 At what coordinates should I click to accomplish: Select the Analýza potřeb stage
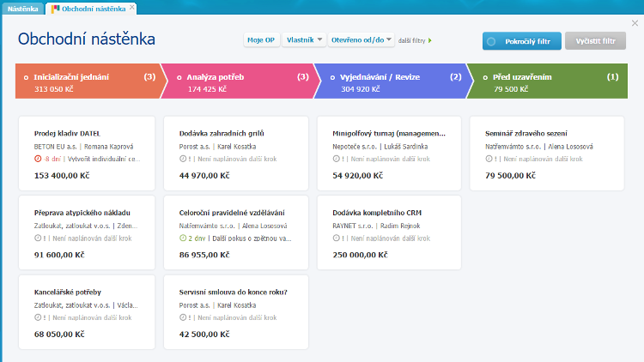click(x=240, y=81)
